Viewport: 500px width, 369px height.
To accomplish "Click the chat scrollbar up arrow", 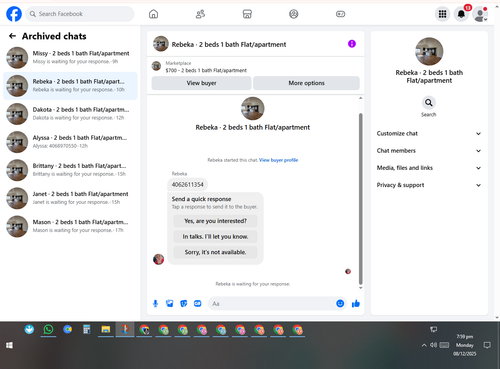I will [360, 98].
